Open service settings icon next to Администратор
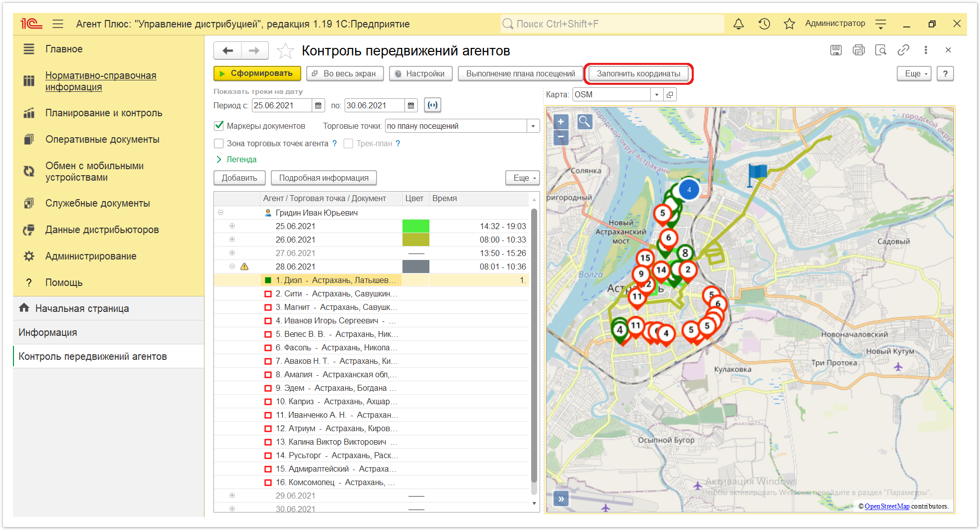Screen dimensions: 980x530 [881, 23]
